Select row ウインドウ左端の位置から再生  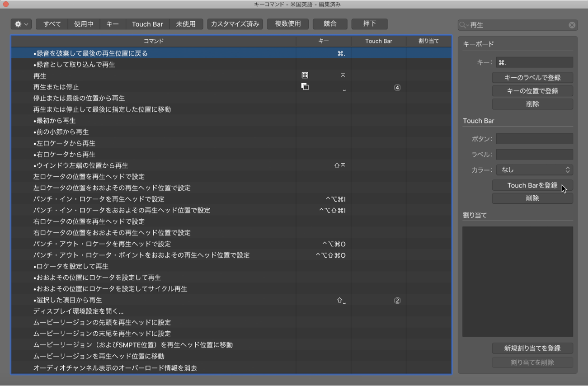(x=231, y=165)
